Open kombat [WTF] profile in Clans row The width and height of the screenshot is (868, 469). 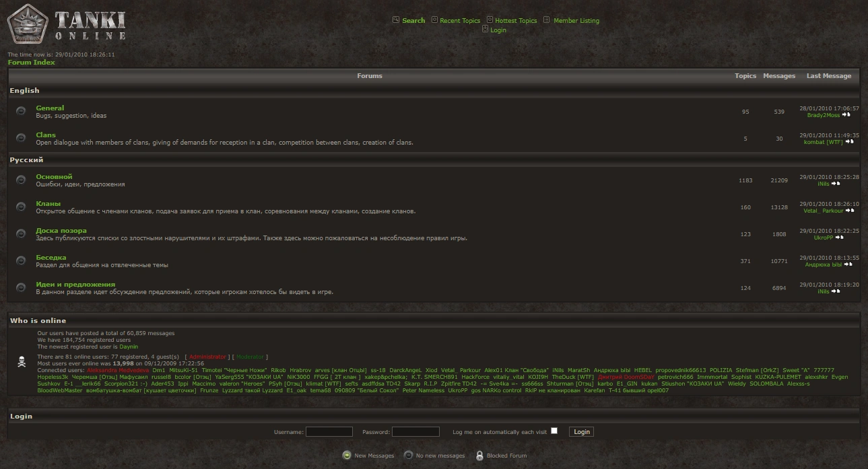824,142
